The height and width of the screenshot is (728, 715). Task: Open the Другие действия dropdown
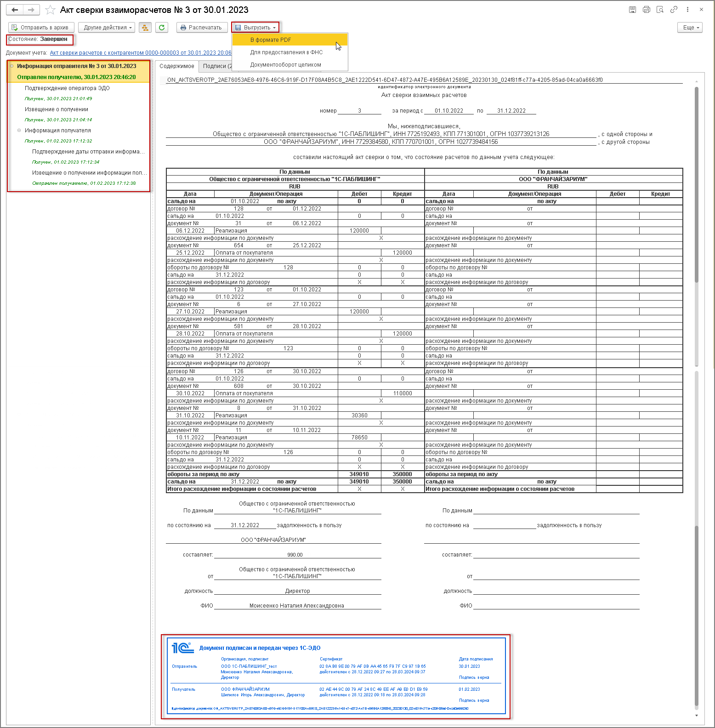(107, 28)
